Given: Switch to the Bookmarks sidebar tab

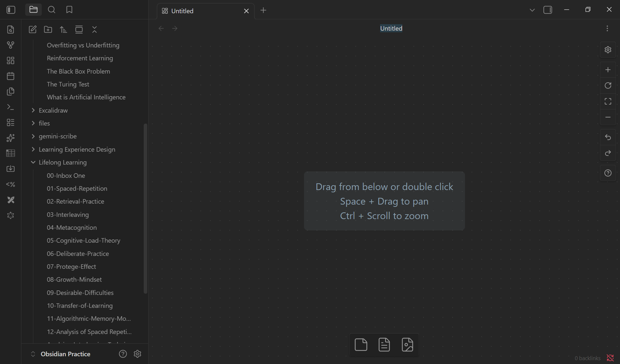Looking at the screenshot, I should pos(69,9).
